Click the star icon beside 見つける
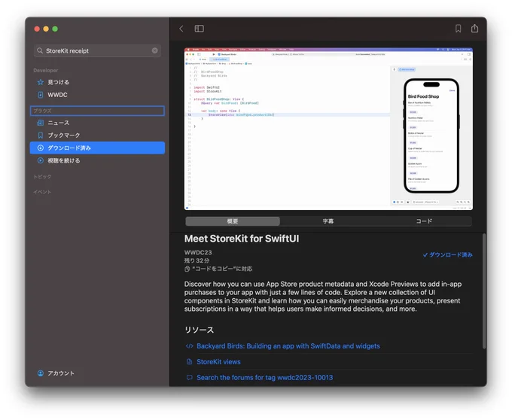The width and height of the screenshot is (512, 420). [x=41, y=82]
